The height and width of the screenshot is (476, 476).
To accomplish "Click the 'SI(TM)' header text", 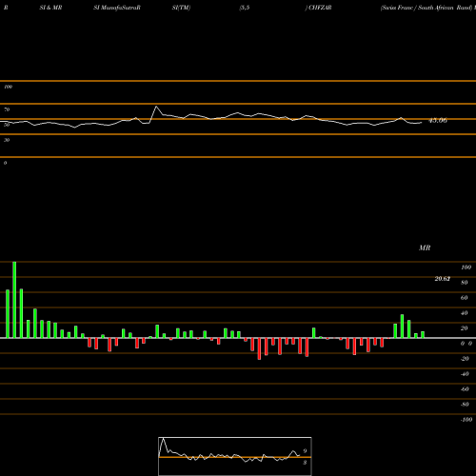I will coord(181,8).
